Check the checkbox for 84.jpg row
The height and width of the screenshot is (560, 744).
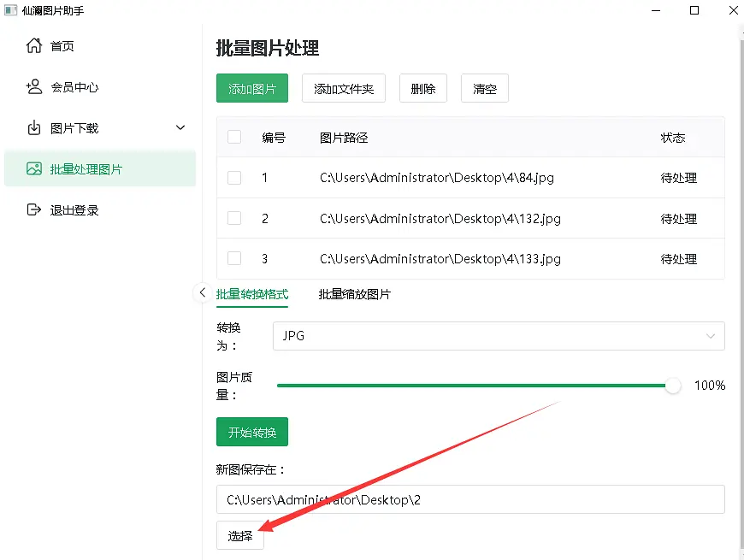click(234, 178)
